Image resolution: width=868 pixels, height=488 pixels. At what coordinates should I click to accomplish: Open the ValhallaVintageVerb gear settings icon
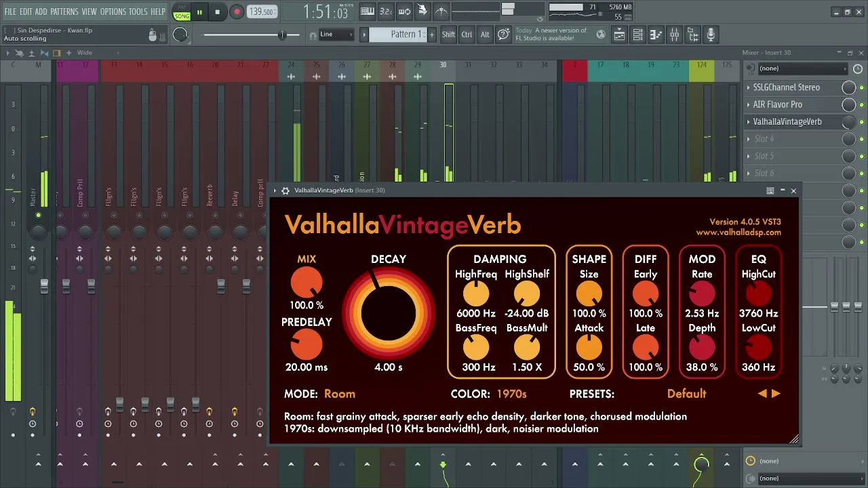[x=285, y=190]
